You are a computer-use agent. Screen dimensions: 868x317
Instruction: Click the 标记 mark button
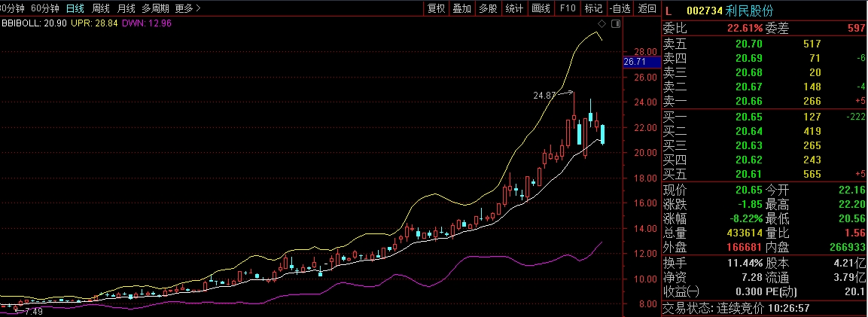pyautogui.click(x=593, y=8)
